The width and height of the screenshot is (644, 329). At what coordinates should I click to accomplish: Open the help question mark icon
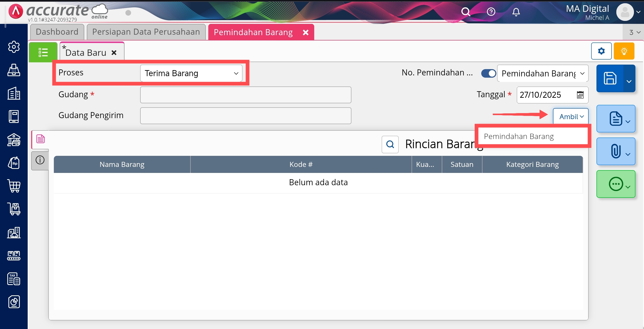click(491, 12)
